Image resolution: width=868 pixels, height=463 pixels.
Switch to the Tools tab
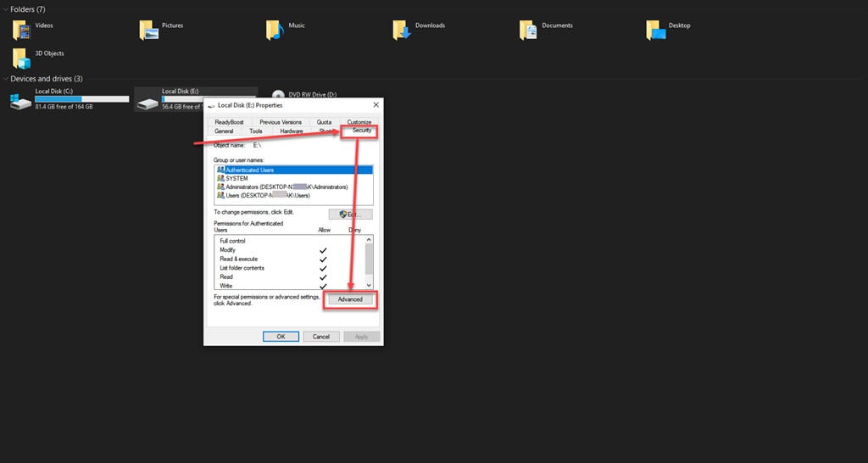[x=256, y=131]
